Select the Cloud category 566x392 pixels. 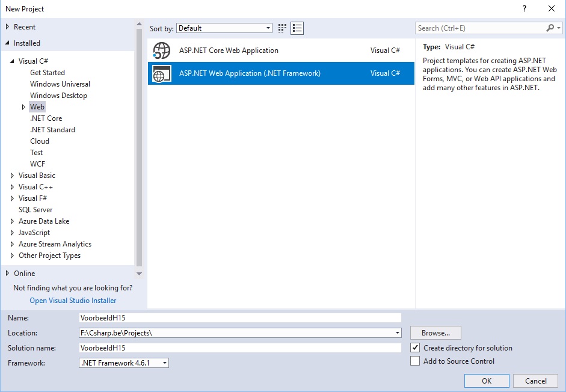coord(40,141)
